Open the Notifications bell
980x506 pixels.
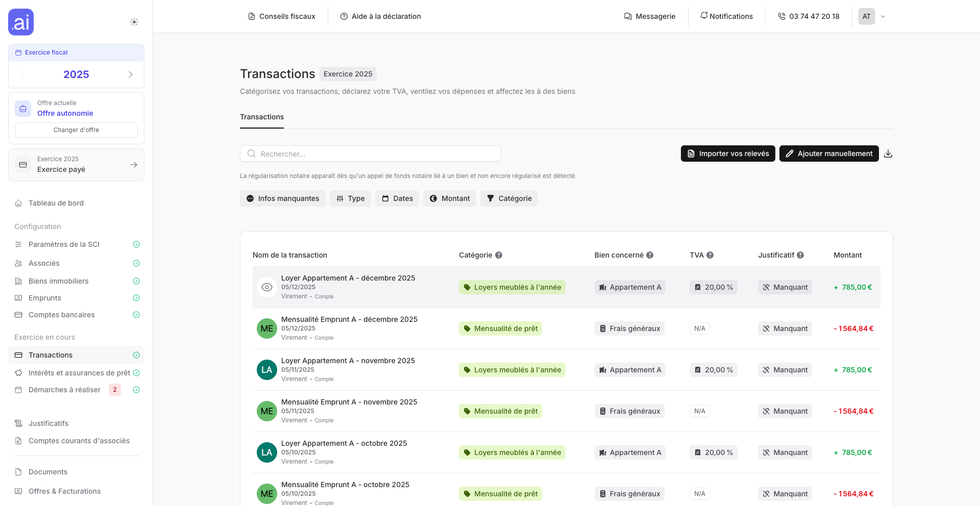pos(726,16)
